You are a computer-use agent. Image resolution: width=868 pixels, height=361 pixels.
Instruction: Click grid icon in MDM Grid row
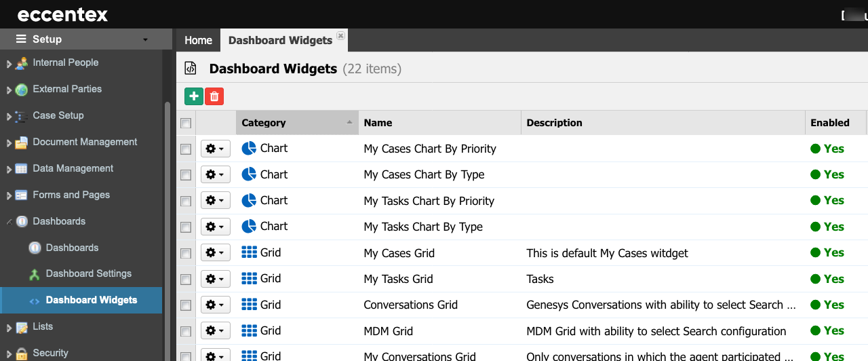coord(249,330)
